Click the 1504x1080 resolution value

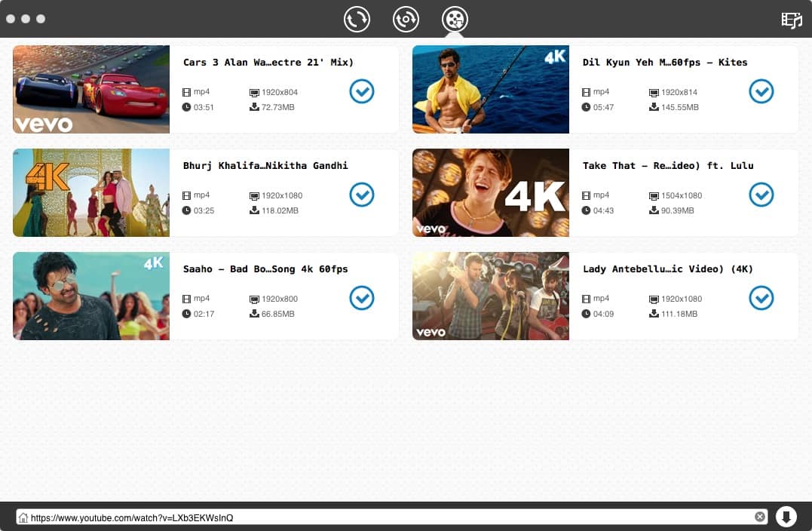[682, 196]
